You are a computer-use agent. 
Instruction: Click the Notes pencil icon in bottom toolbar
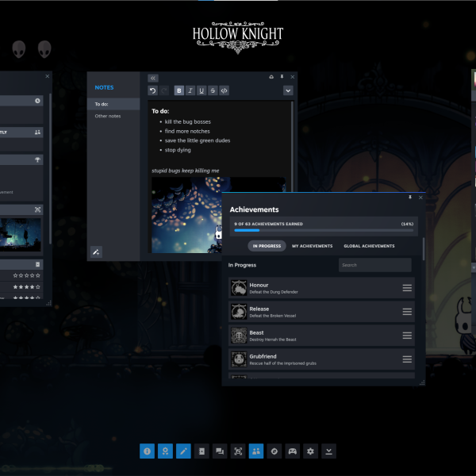(183, 451)
